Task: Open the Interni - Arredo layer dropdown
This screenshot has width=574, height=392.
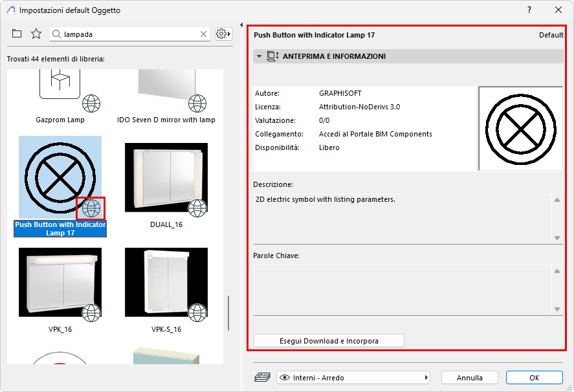Action: click(x=353, y=378)
